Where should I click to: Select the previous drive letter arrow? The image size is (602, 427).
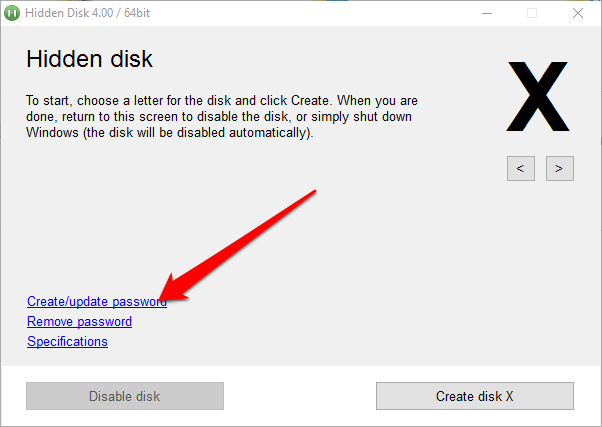point(521,168)
